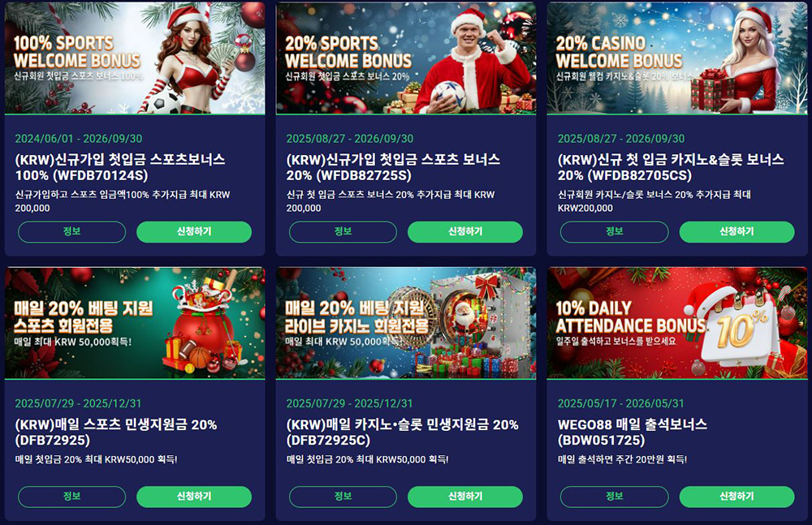The width and height of the screenshot is (812, 525).
Task: View info for daily sports support DFB72925
Action: pos(72,497)
